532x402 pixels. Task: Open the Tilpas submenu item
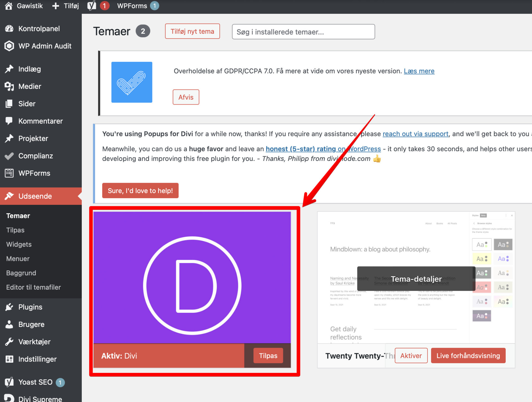click(15, 230)
